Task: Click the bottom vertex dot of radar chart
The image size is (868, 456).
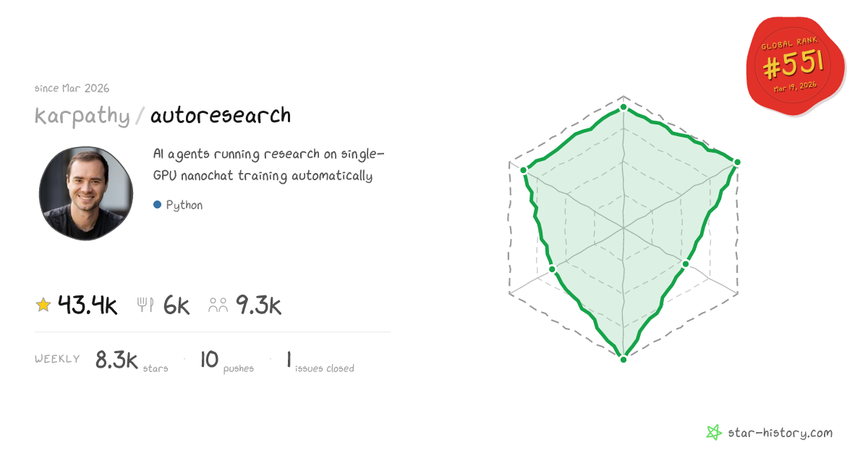Action: click(624, 359)
